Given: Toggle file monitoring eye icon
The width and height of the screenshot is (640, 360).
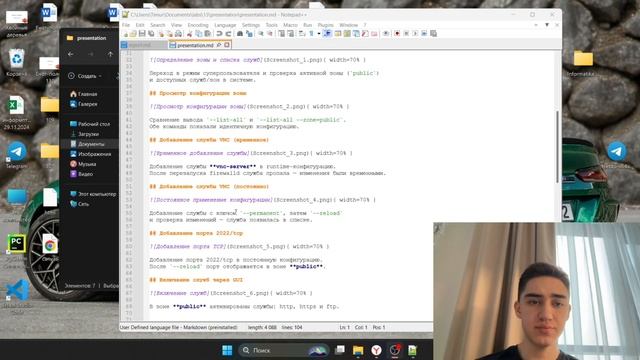Looking at the screenshot, I should click(386, 33).
